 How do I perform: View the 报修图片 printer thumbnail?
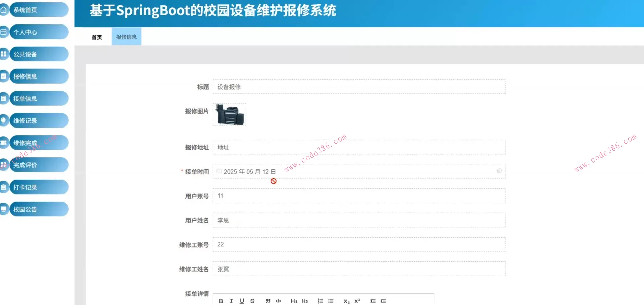click(x=229, y=114)
